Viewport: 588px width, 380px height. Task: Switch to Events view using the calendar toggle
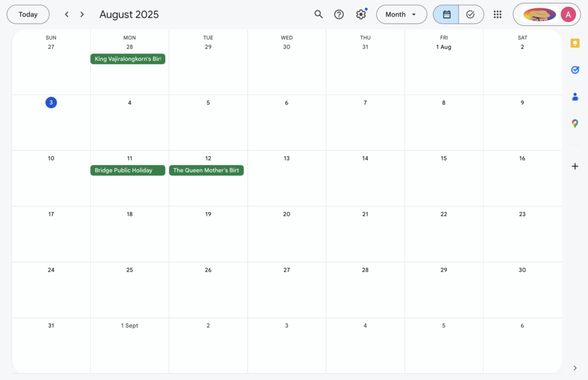coord(446,14)
